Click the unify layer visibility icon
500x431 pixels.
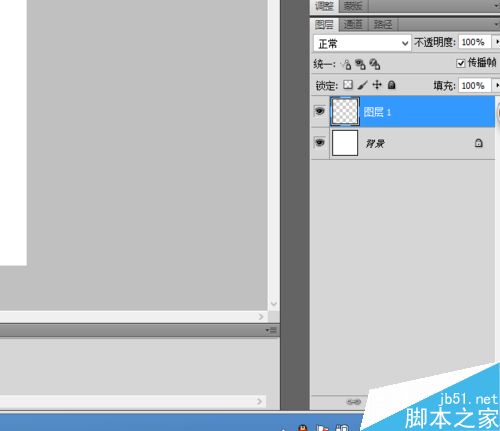coord(360,64)
